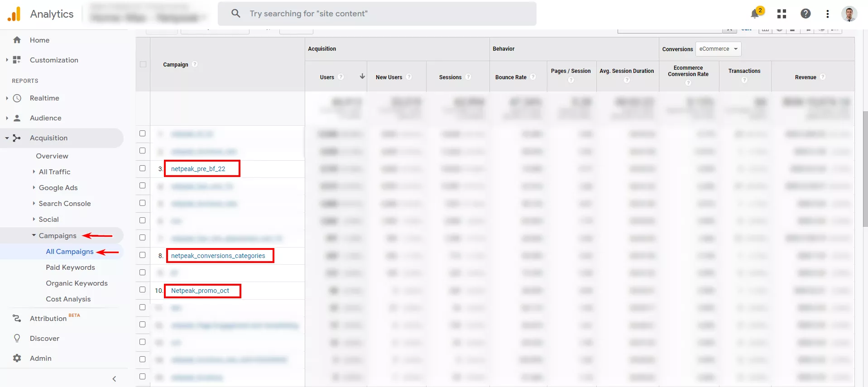This screenshot has width=868, height=387.
Task: Click the Admin gear icon
Action: pos(17,358)
